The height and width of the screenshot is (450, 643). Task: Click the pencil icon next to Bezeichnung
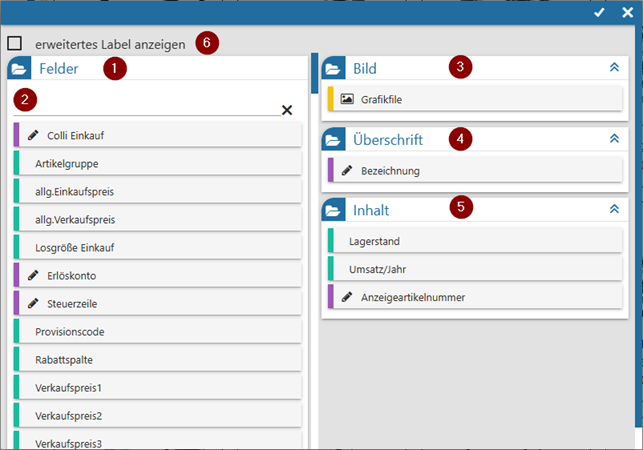pyautogui.click(x=347, y=171)
